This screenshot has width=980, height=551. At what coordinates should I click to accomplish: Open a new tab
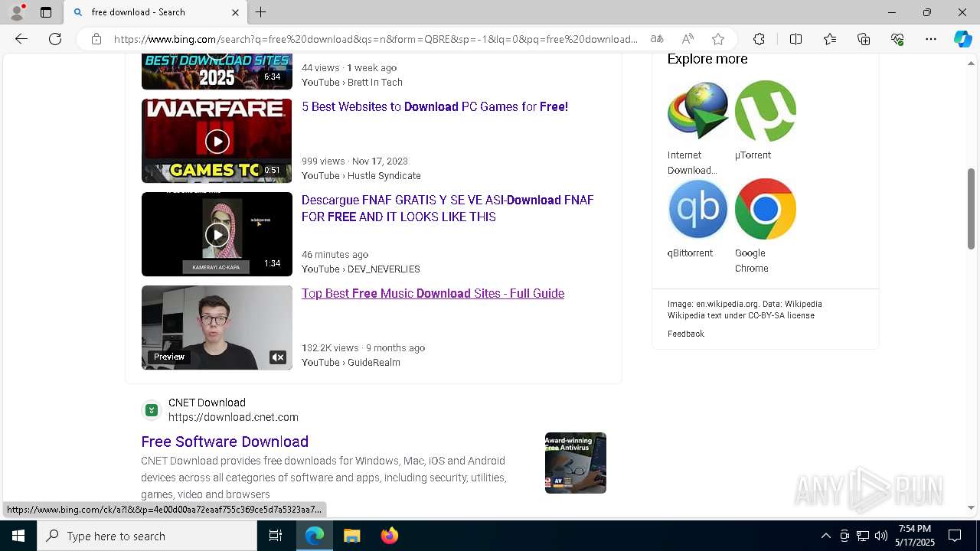click(x=261, y=12)
